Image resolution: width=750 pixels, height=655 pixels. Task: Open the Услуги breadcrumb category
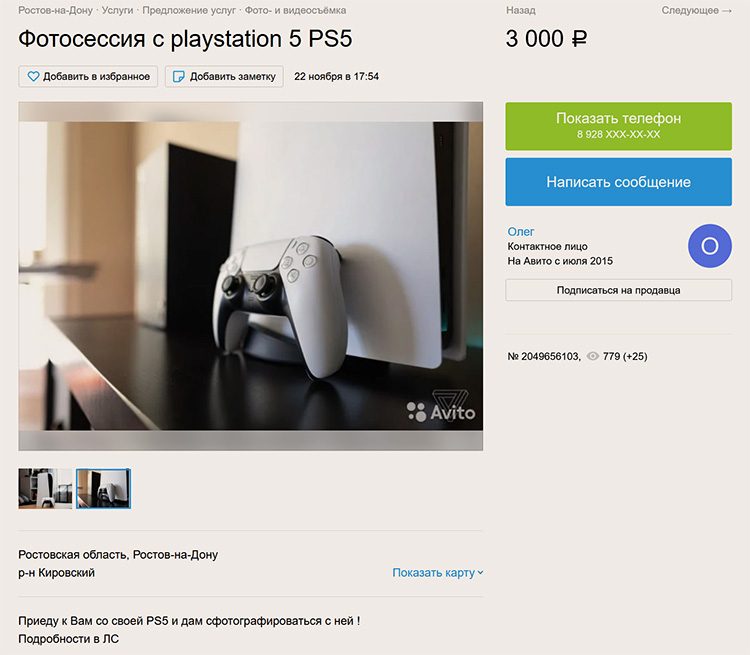tap(117, 10)
